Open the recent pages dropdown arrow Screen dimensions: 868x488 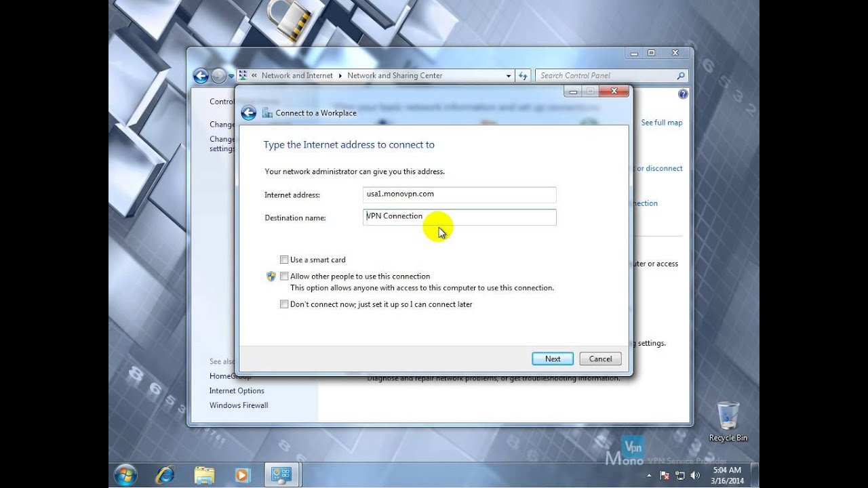pos(231,76)
